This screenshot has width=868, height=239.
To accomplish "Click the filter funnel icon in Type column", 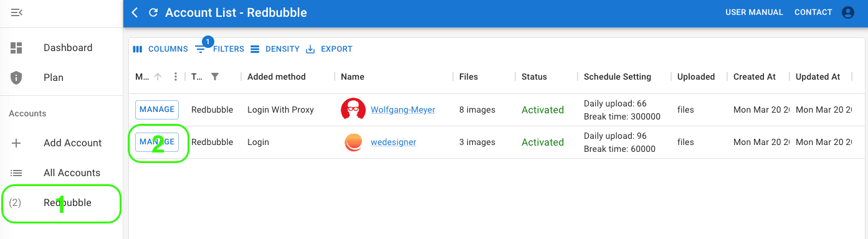I will (215, 77).
